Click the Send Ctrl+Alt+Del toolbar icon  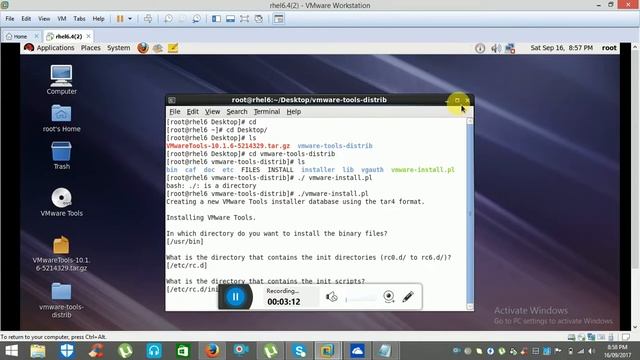[148, 19]
